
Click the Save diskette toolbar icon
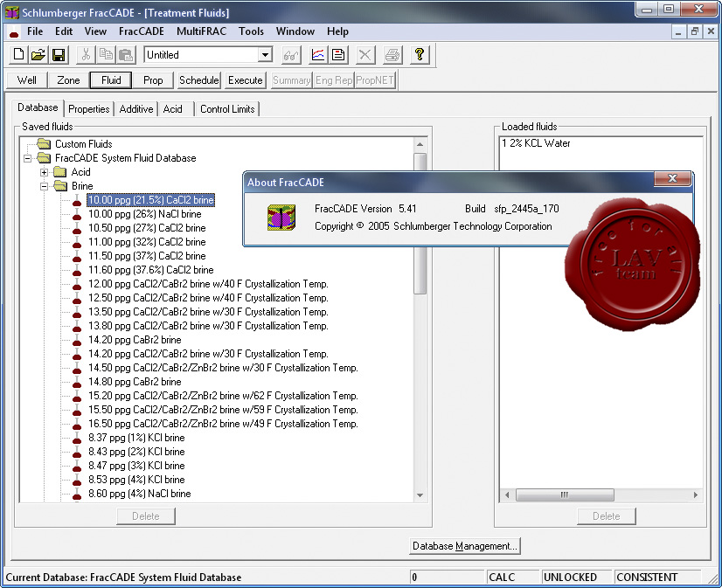tap(59, 55)
